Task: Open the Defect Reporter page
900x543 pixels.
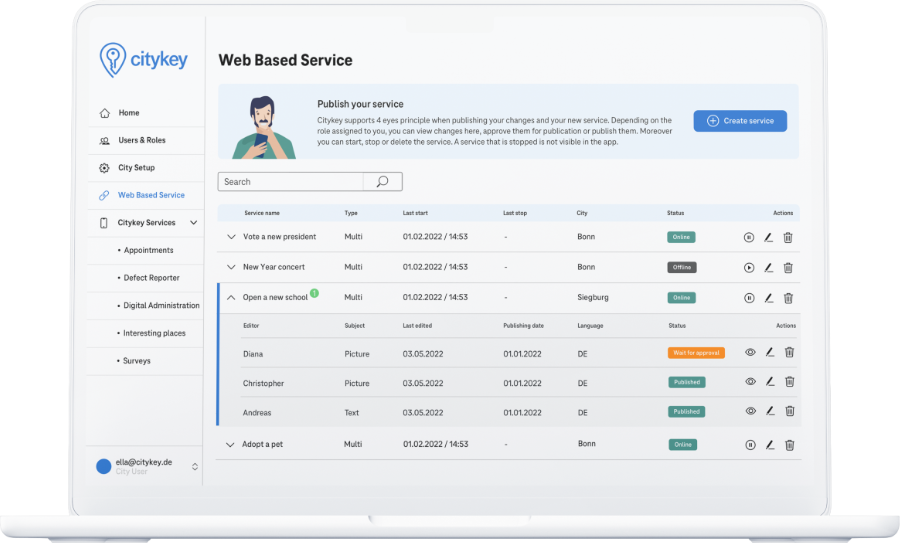Action: [x=152, y=278]
